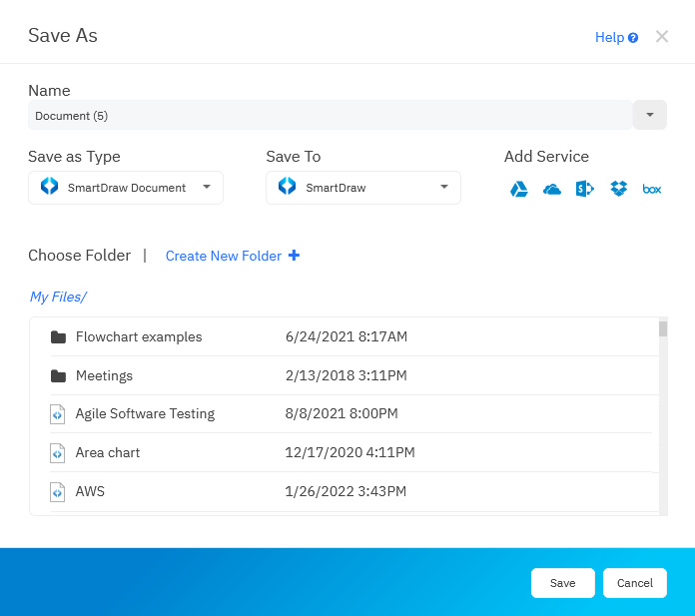Open the Meetings folder
This screenshot has height=616, width=695.
(104, 376)
